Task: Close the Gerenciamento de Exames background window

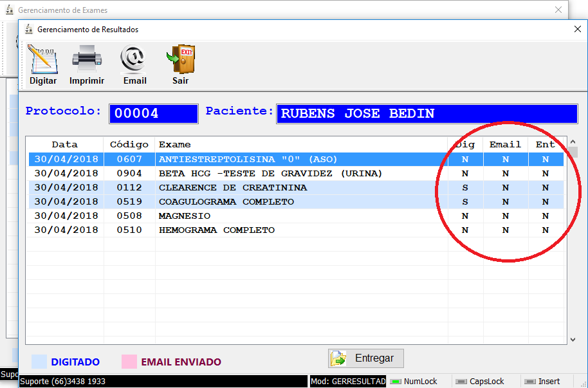Action: 558,10
